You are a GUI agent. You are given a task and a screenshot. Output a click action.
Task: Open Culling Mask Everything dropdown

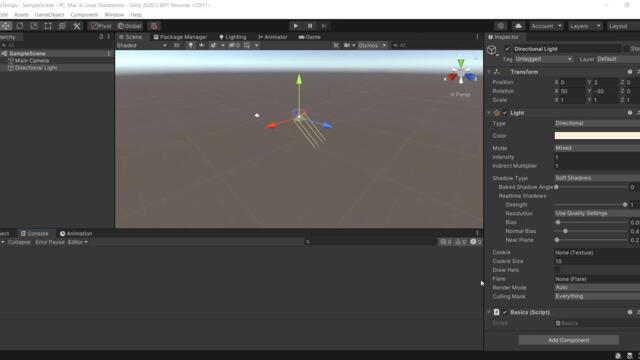pyautogui.click(x=597, y=296)
